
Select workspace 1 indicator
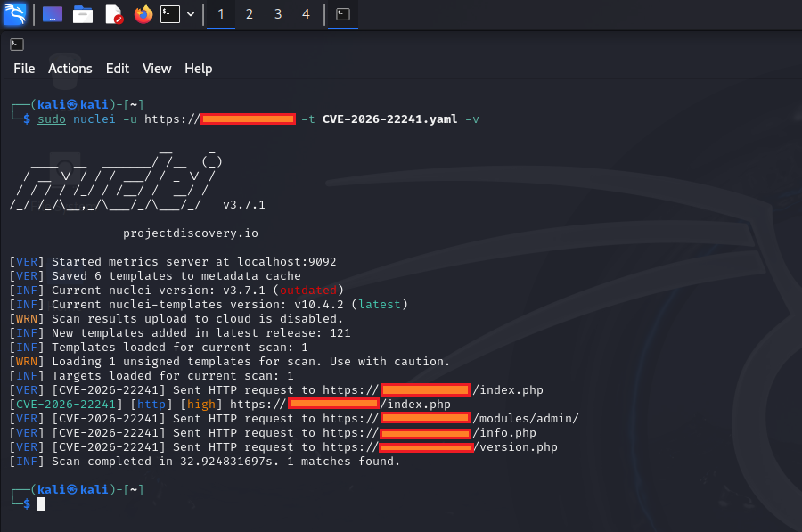pos(221,14)
